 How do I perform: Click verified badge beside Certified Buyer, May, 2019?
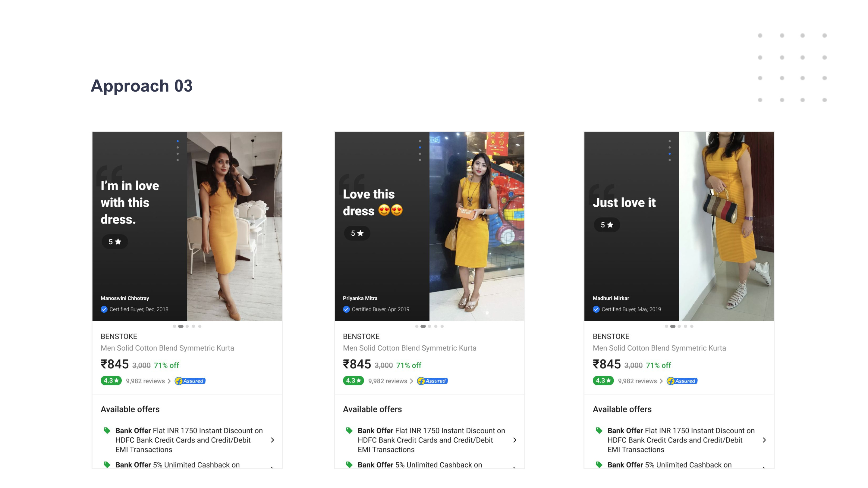(596, 309)
